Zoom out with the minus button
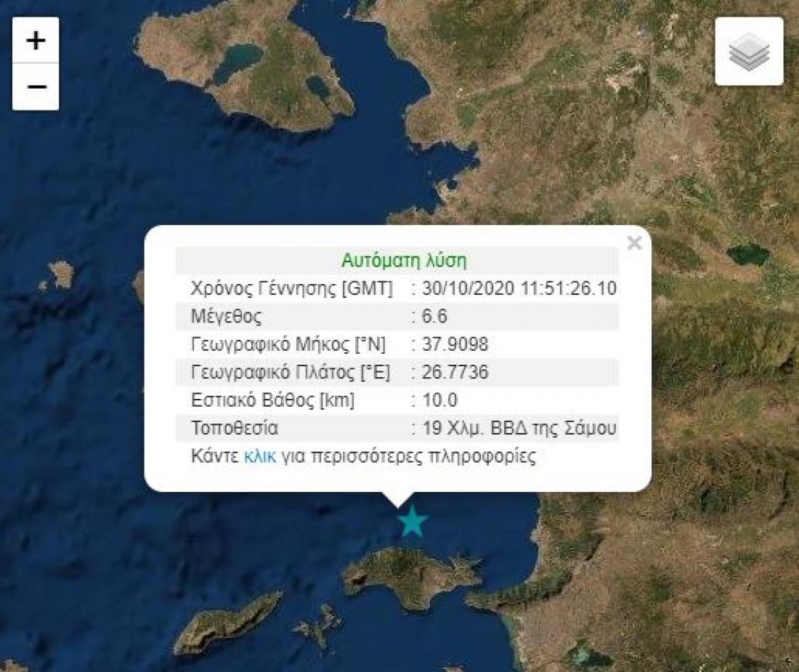This screenshot has width=799, height=672. pos(36,86)
